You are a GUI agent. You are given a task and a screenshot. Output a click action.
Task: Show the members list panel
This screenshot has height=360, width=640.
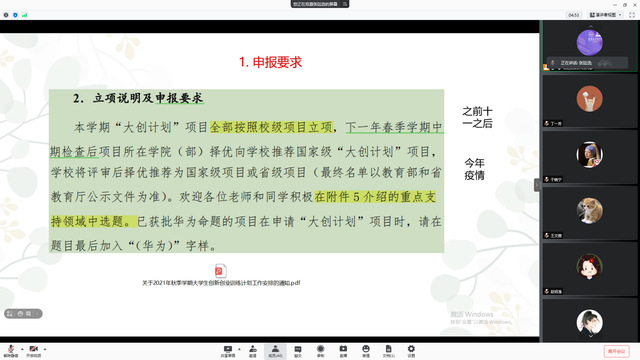275,351
